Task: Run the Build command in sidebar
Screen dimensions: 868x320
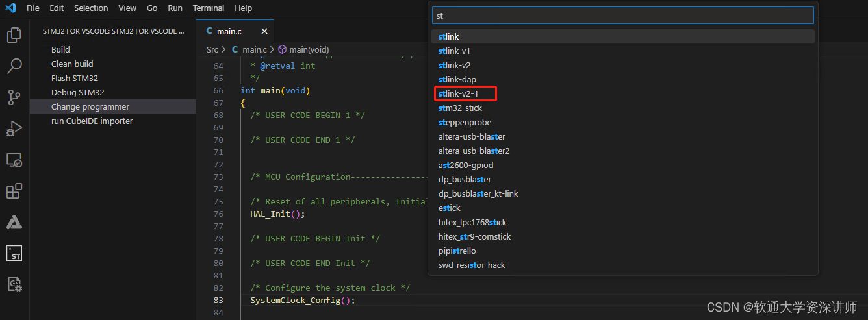Action: (112, 49)
